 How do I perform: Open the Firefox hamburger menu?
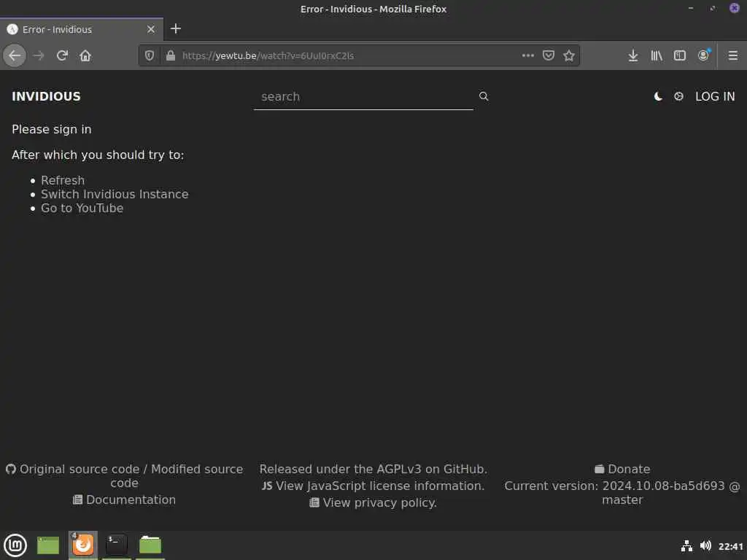coord(732,55)
